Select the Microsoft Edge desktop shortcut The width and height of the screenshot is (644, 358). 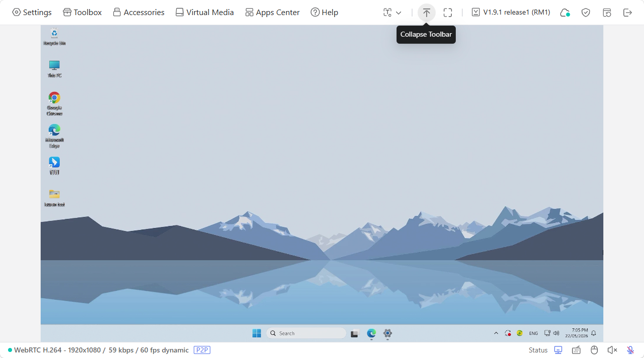[x=54, y=136]
